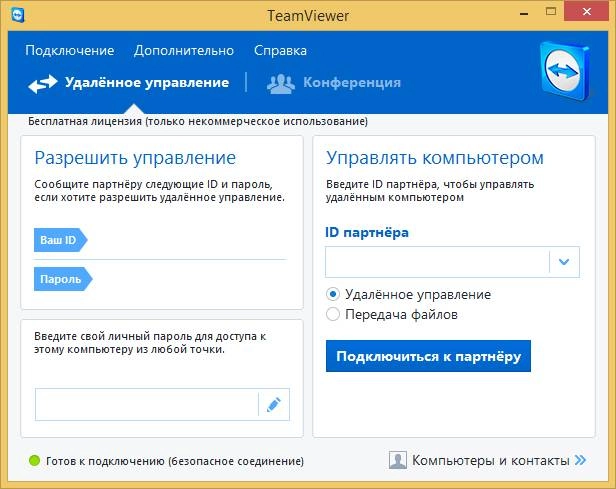Switch to the Удалённое управление tab

click(128, 83)
